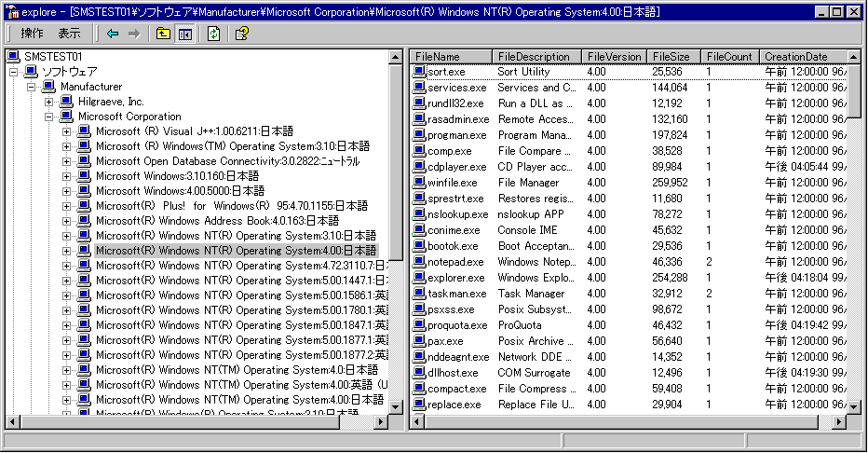Click the file list scroll left arrow
Screen dimensions: 868x453
click(x=417, y=422)
